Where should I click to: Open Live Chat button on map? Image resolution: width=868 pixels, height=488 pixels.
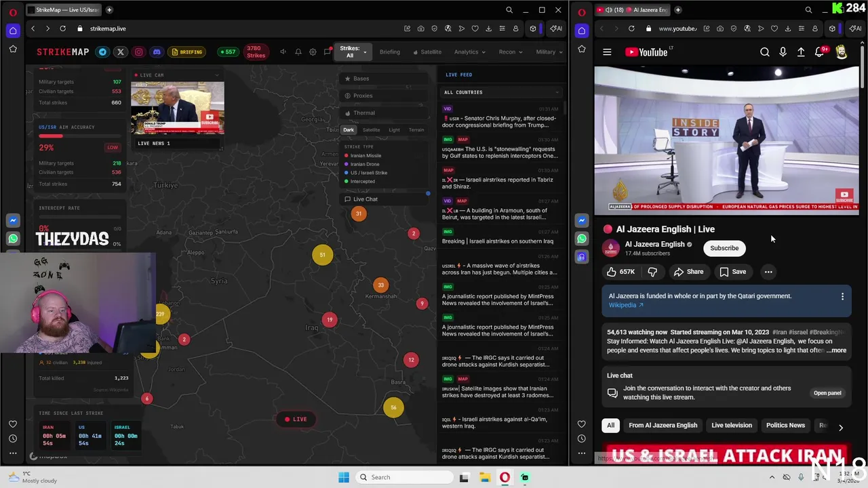(384, 199)
